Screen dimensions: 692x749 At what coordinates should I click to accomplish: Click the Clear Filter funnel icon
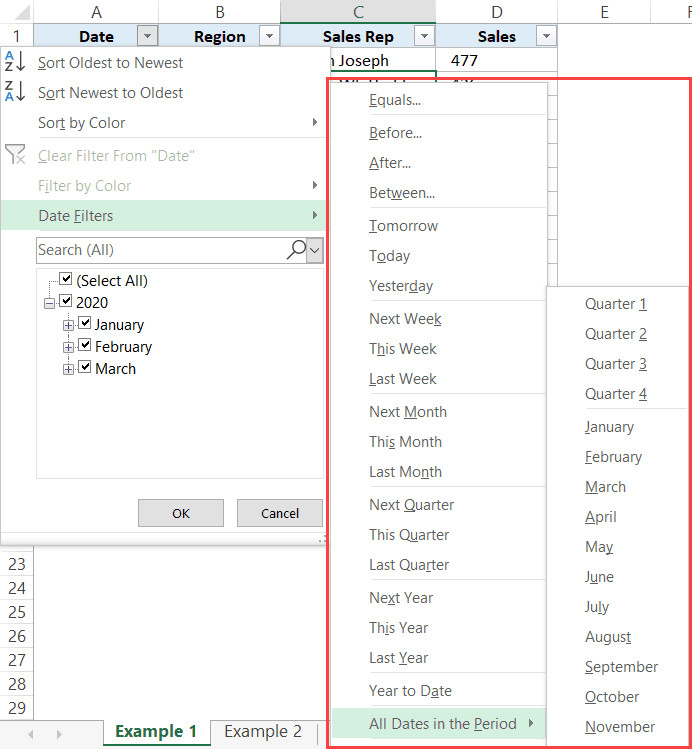click(x=15, y=155)
